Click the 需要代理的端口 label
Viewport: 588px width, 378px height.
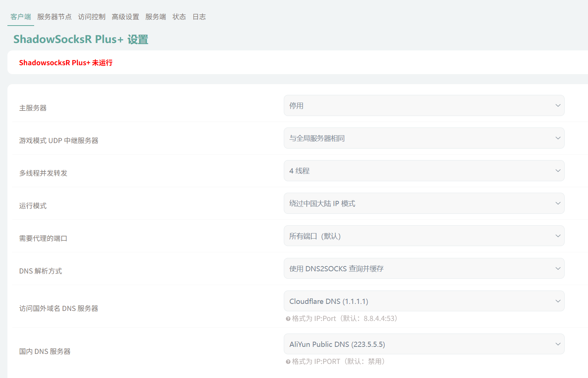43,238
